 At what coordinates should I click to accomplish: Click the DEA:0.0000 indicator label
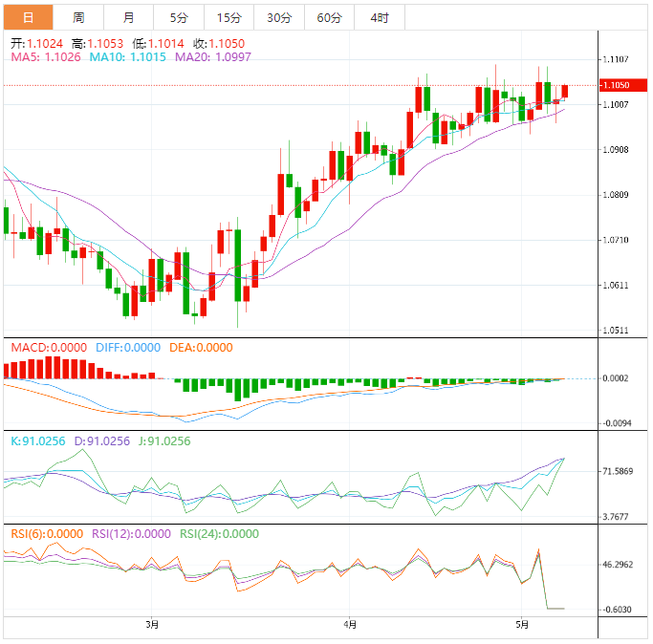coord(201,348)
